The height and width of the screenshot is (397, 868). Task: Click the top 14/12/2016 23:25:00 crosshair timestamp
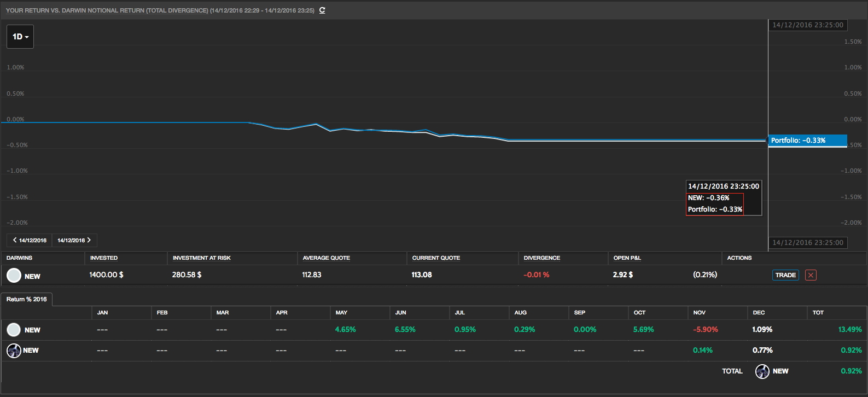(x=808, y=25)
